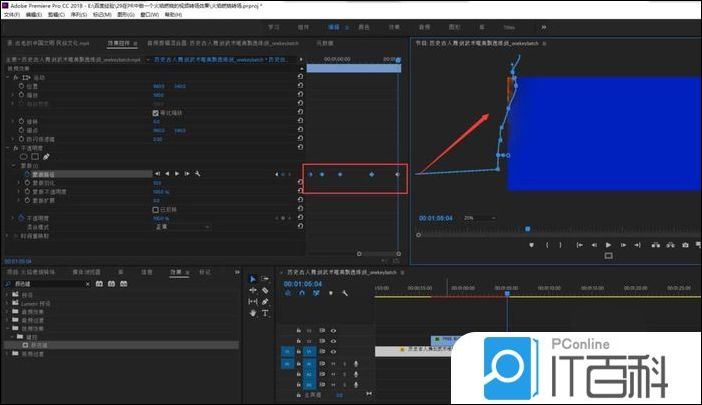Toggle the mask inverted checkbox
Screen dimensions: 702x405
tap(156, 209)
